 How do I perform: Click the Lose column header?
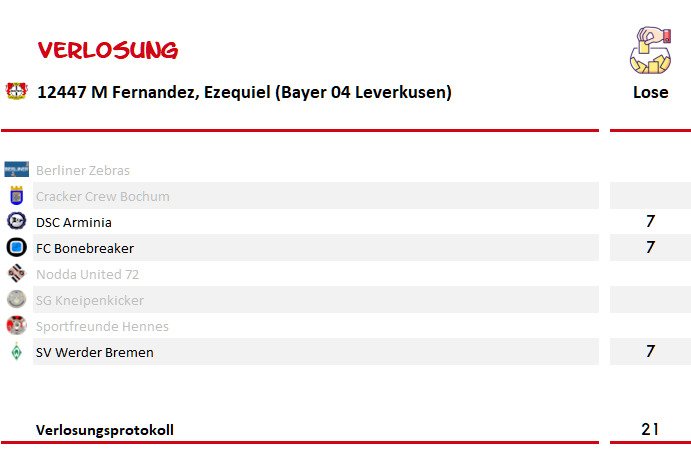650,92
